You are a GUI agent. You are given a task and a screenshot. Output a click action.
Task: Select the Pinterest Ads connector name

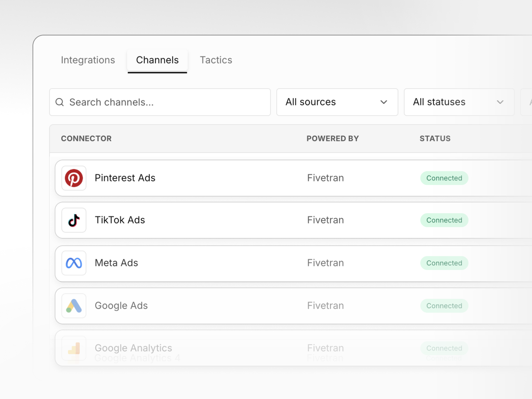(125, 178)
